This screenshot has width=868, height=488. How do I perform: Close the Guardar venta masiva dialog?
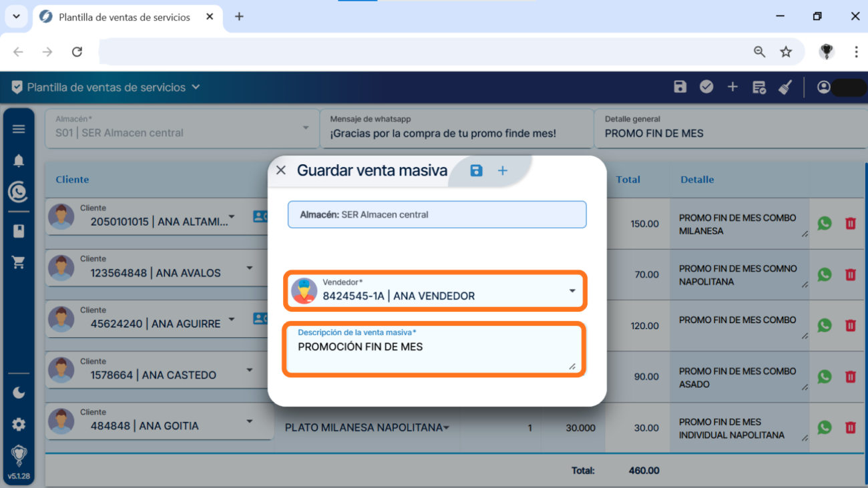click(x=281, y=170)
